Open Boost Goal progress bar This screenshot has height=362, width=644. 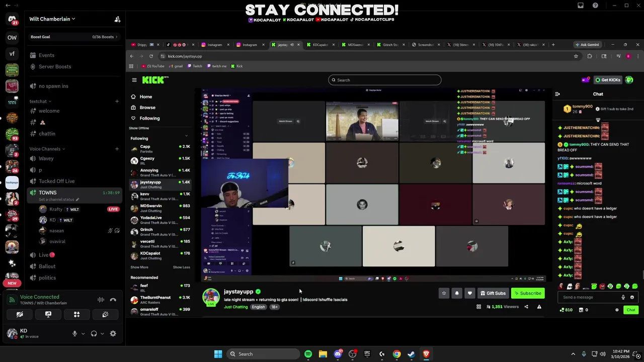pos(74,37)
